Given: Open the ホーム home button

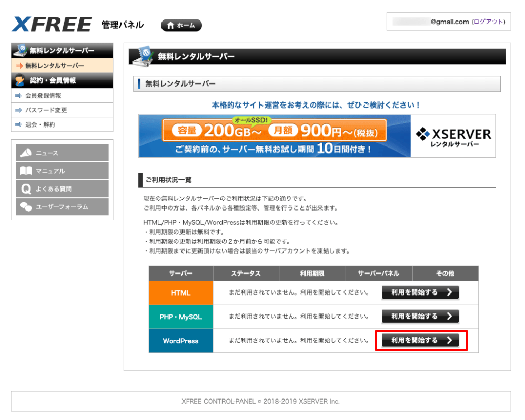Looking at the screenshot, I should click(x=181, y=25).
